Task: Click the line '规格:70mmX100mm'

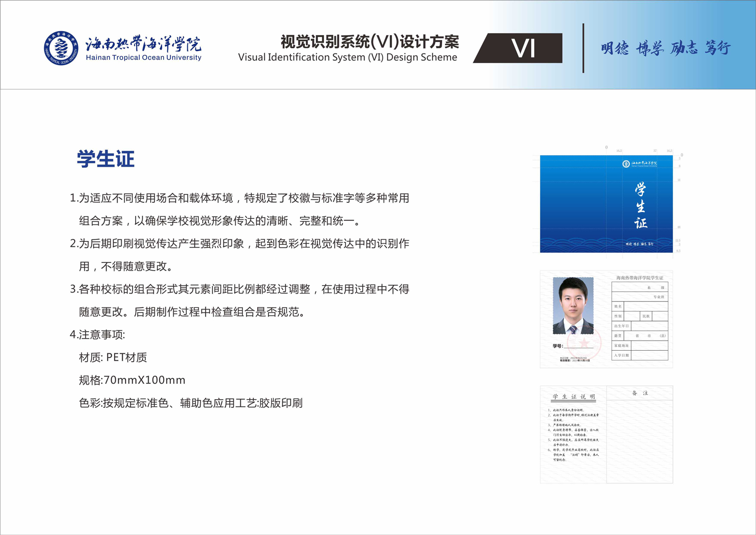Action: click(x=132, y=380)
